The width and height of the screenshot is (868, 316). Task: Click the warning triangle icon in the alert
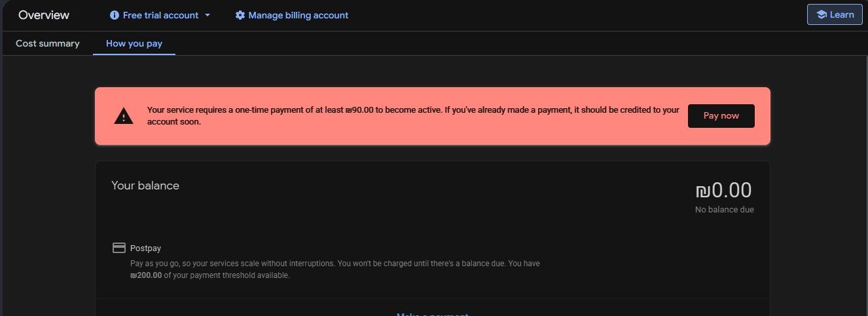point(124,116)
